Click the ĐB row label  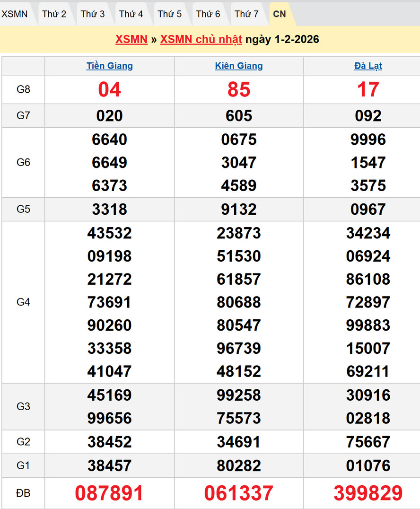pos(23,493)
